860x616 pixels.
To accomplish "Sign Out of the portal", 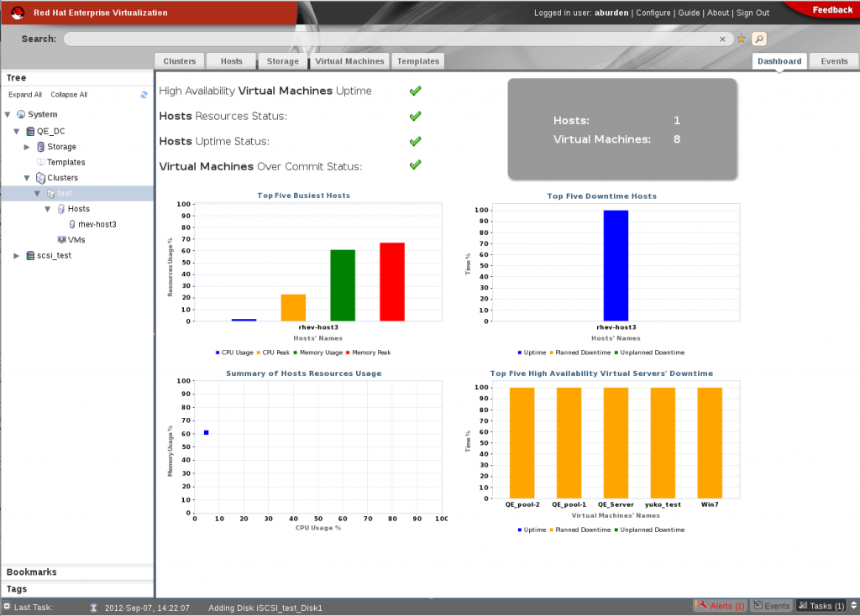I will 752,13.
